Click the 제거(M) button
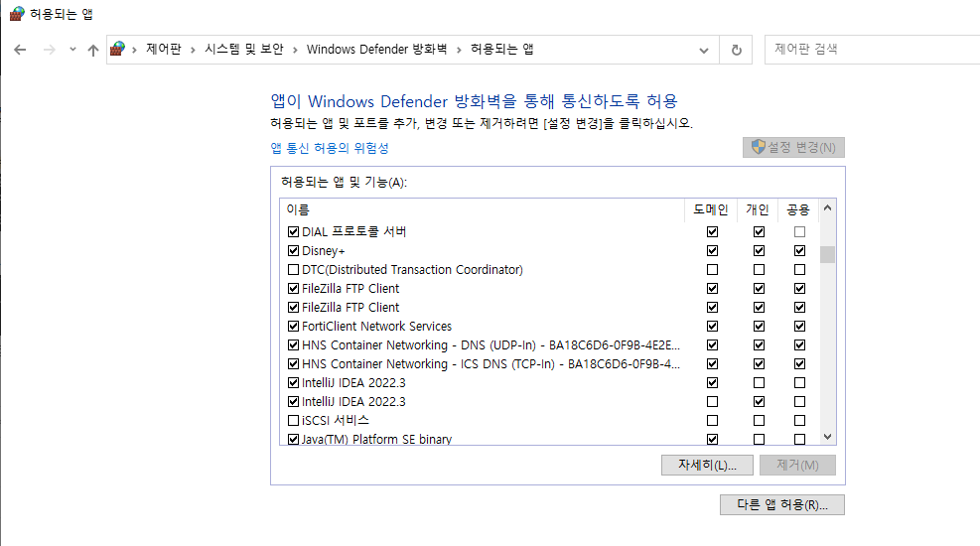The image size is (980, 546). click(x=797, y=465)
